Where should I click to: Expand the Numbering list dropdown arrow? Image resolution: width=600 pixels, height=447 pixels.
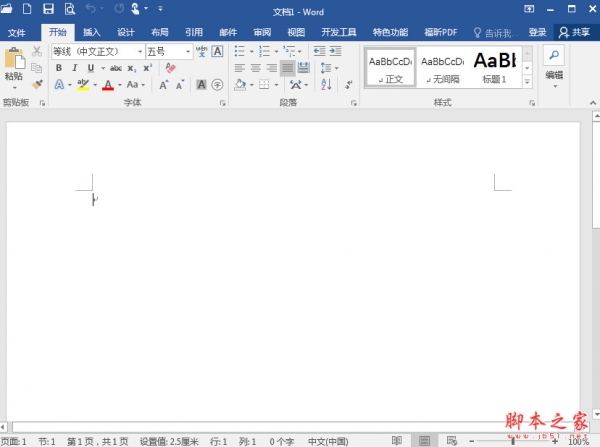[276, 51]
